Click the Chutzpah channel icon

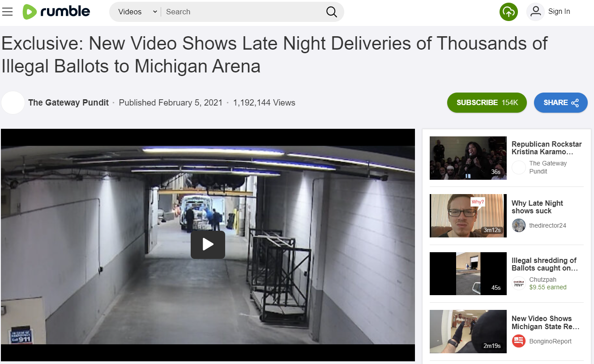point(519,284)
